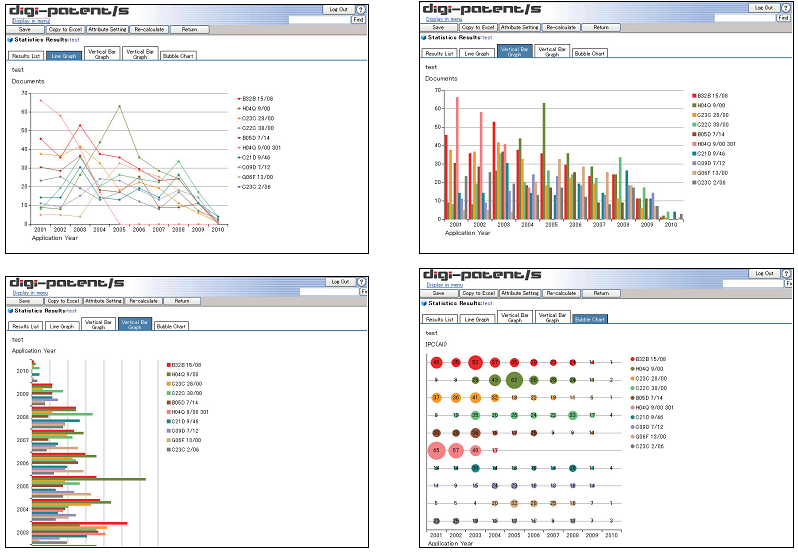Click Display in menu link in horizontal bar window
The image size is (798, 553).
click(30, 293)
